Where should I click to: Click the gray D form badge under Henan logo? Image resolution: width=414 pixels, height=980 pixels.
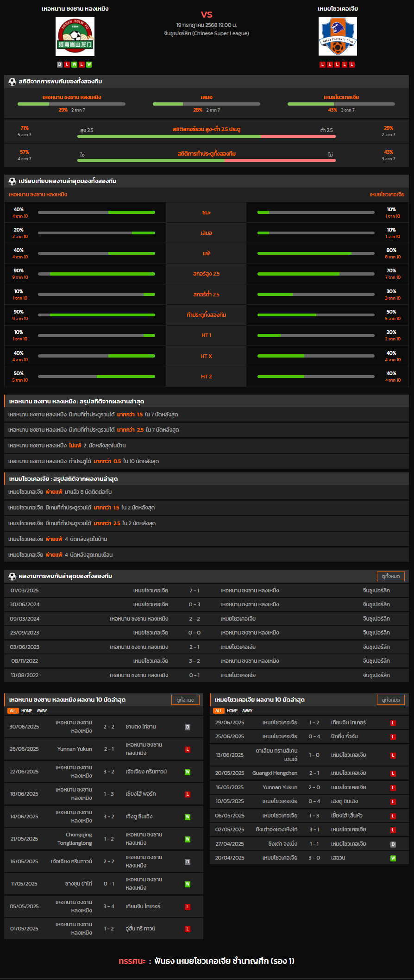(60, 64)
